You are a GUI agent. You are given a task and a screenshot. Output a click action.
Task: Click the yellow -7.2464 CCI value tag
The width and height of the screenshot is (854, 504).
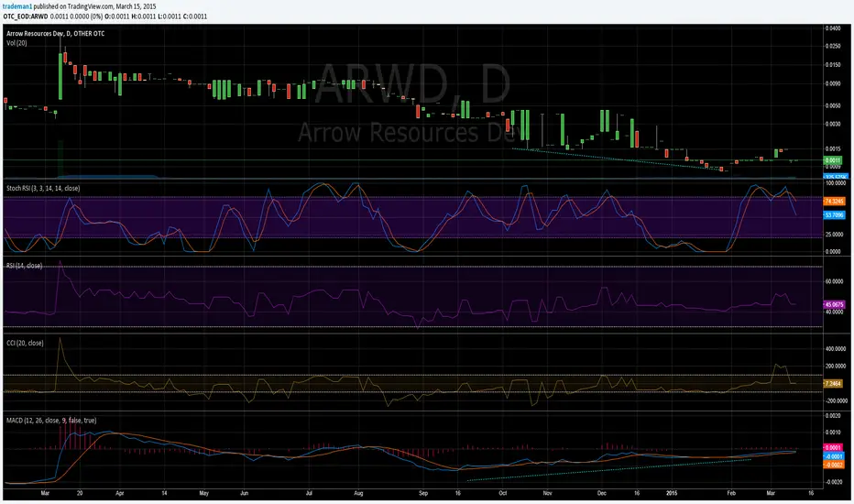point(833,384)
